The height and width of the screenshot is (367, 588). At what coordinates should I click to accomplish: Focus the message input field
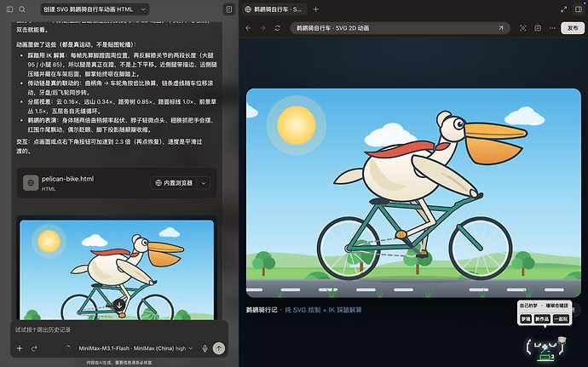(x=119, y=330)
